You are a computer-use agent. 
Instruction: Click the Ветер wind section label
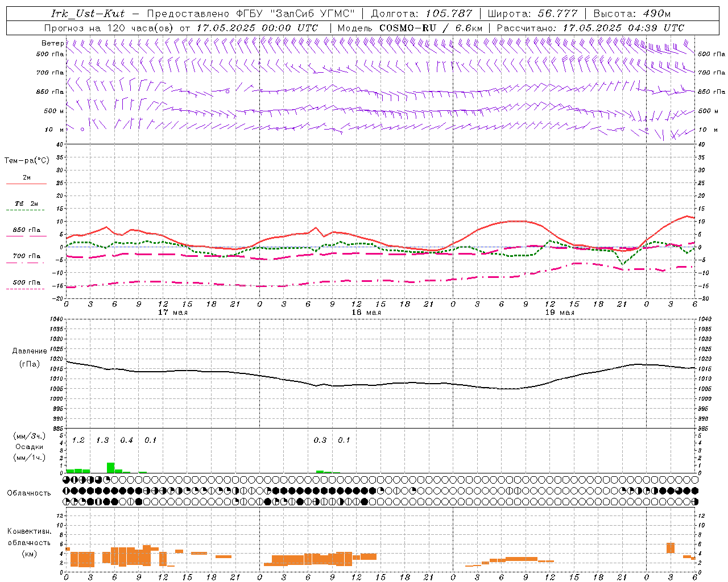(x=52, y=43)
